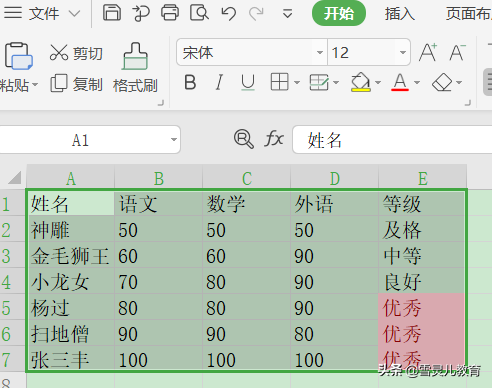
Task: Click the magnifier lookup icon by formula bar
Action: (x=244, y=139)
